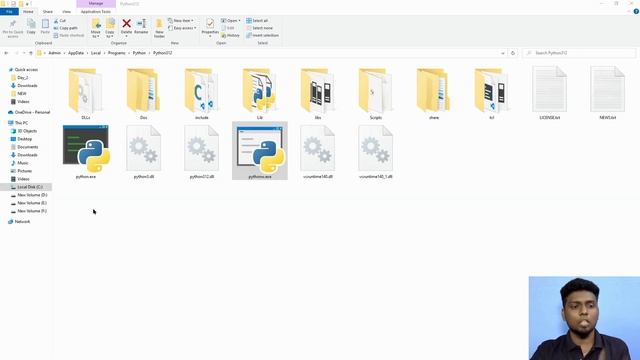The width and height of the screenshot is (640, 360).
Task: Select the python3.dll file
Action: (x=144, y=151)
